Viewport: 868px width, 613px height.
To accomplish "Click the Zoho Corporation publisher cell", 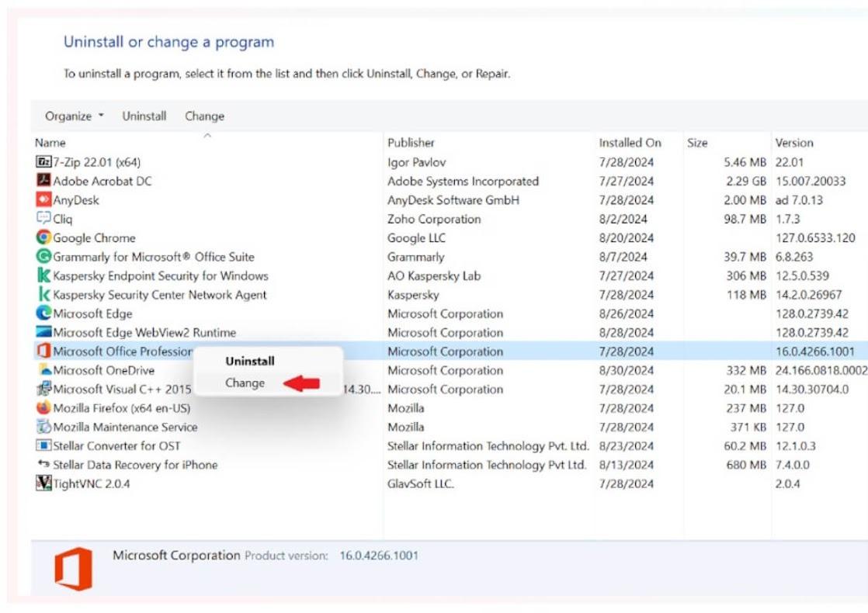I will tap(434, 219).
